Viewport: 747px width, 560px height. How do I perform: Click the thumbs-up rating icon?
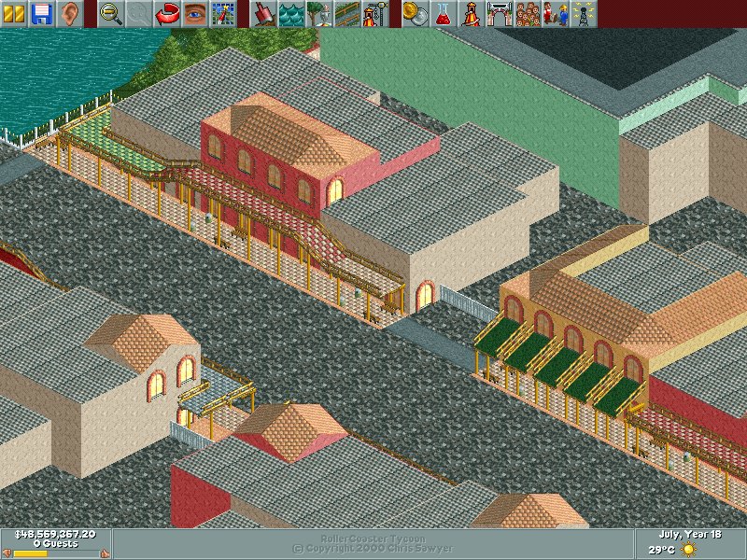click(106, 553)
